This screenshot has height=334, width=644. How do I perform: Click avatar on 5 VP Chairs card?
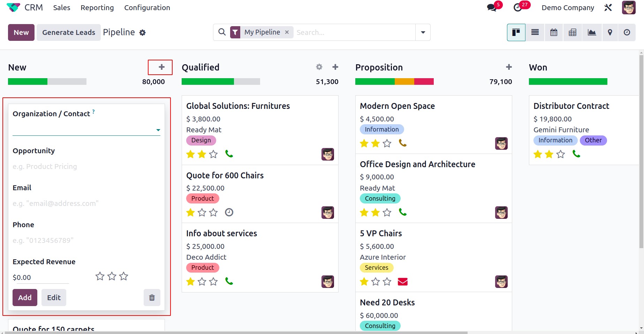point(501,282)
